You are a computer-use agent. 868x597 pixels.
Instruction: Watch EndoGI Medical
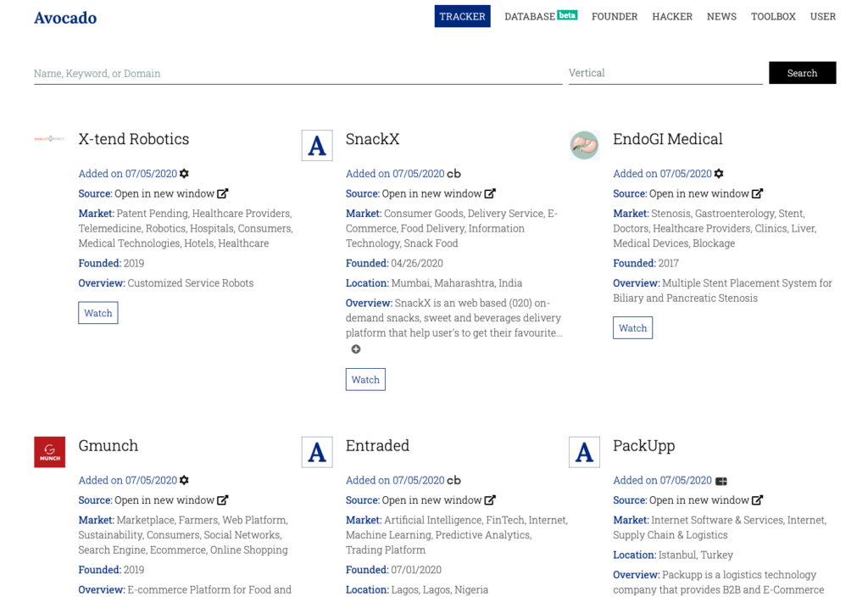pyautogui.click(x=632, y=328)
